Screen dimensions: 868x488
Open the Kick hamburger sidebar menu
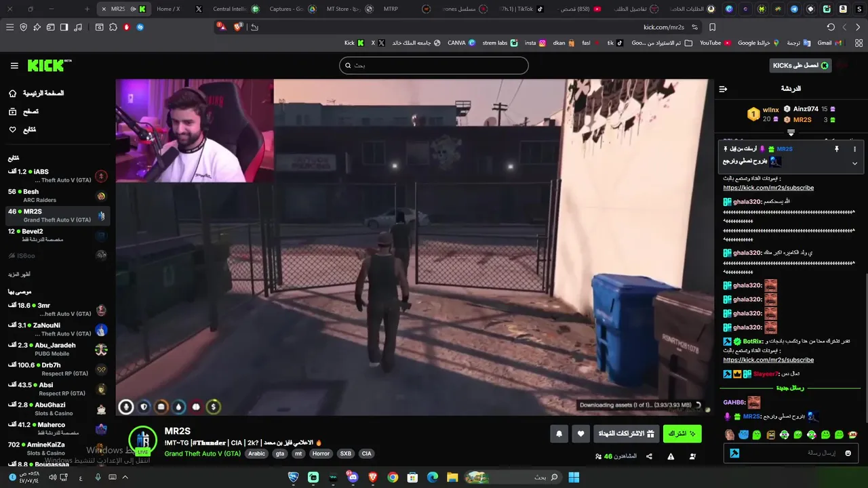[14, 66]
